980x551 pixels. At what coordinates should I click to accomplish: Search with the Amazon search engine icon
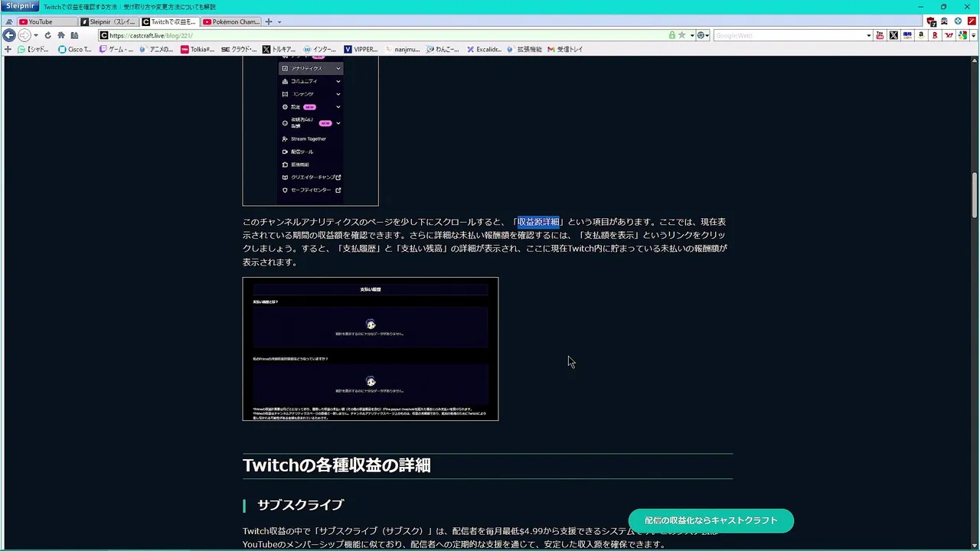921,35
